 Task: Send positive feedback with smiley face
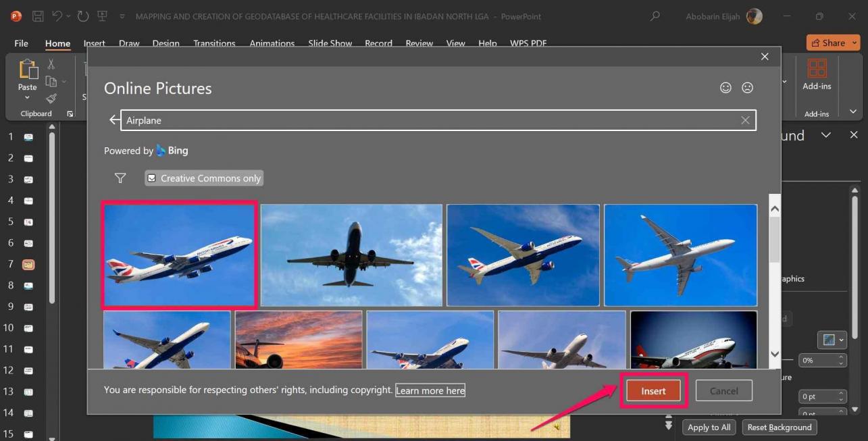point(725,88)
